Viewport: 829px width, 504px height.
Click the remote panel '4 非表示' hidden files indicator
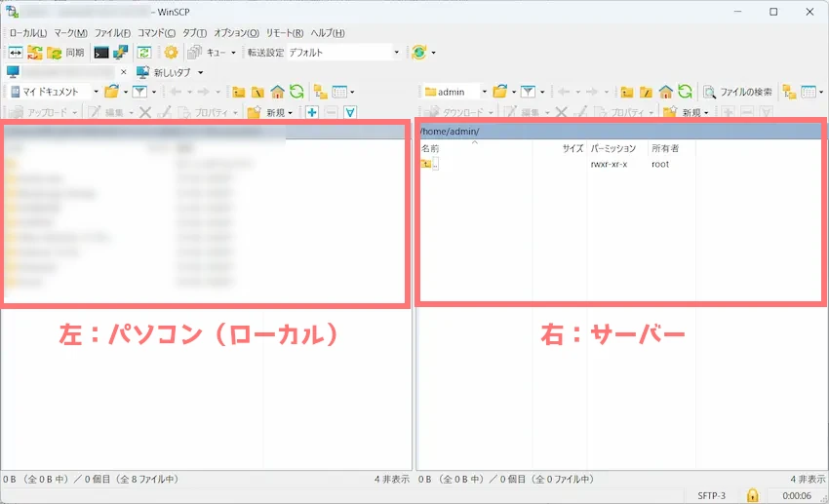tap(808, 480)
